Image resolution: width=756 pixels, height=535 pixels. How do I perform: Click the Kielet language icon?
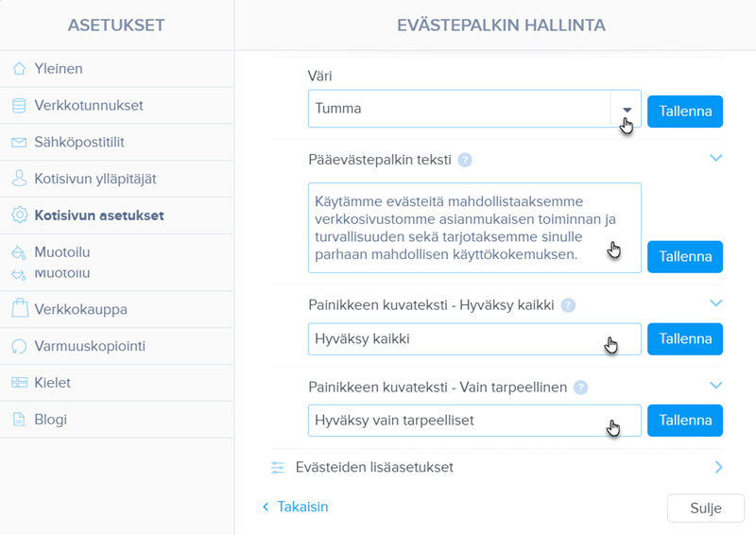19,383
